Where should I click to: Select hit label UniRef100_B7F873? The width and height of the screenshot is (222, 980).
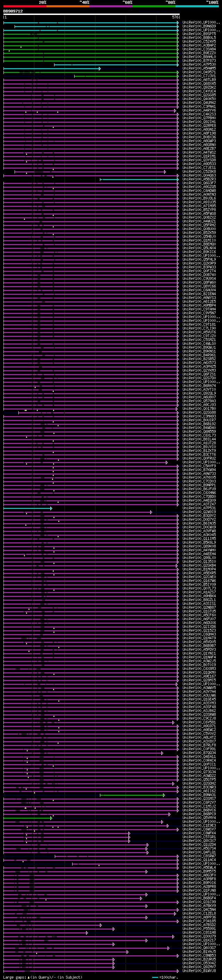199,60
